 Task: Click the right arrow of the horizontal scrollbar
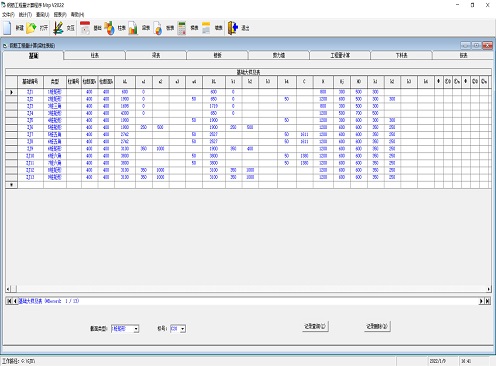tap(488, 289)
